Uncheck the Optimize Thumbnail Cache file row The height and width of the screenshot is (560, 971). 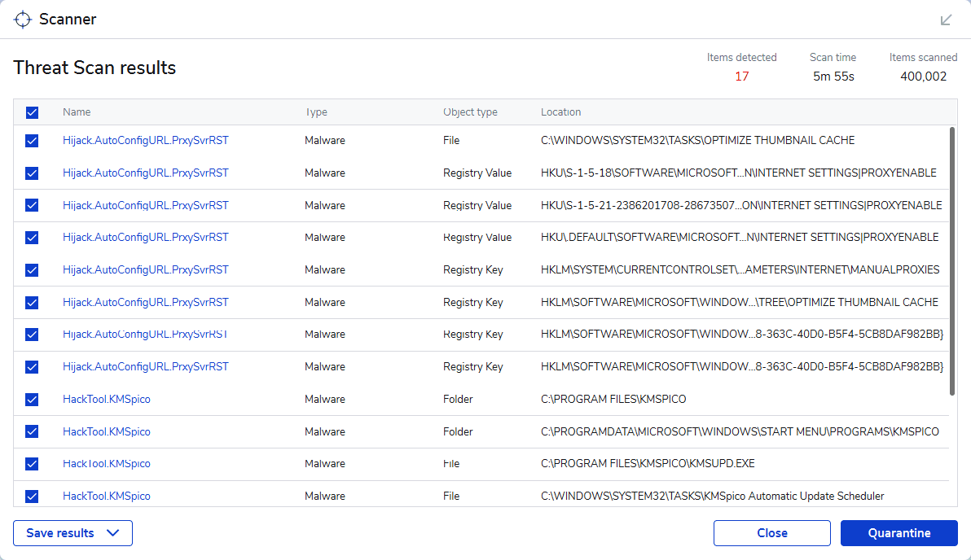32,140
